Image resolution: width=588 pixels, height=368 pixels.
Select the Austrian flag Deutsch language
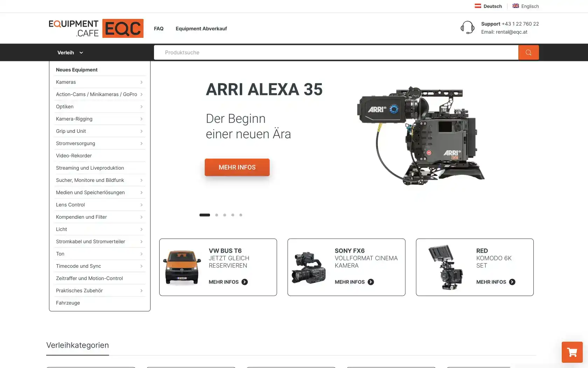pos(488,6)
